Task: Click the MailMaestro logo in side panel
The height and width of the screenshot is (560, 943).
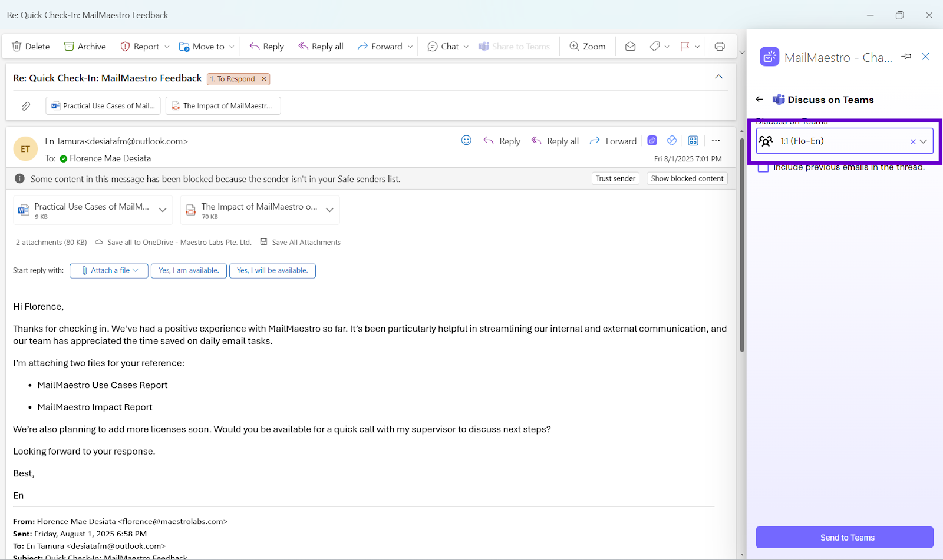Action: pyautogui.click(x=769, y=57)
